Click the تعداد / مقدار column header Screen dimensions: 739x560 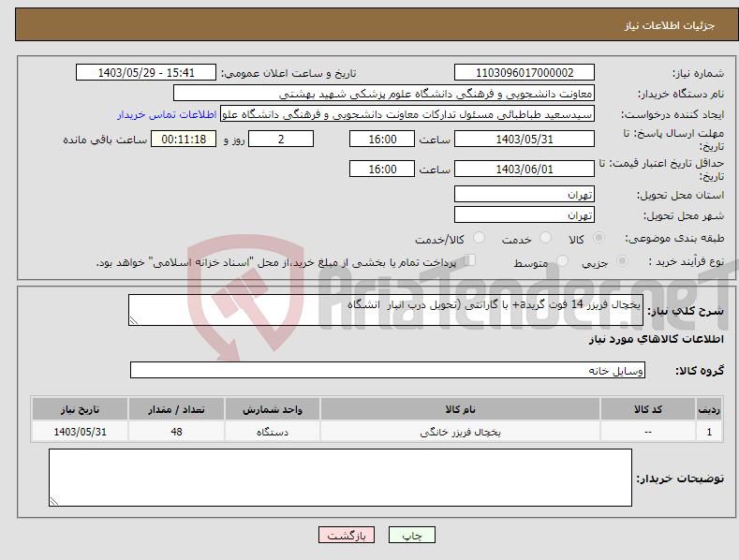176,409
